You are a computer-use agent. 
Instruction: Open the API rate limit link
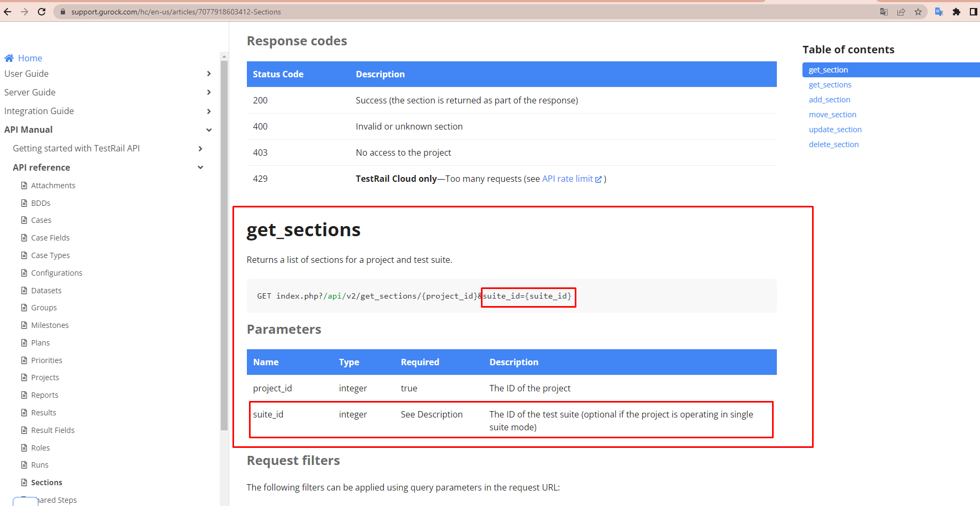coord(567,179)
